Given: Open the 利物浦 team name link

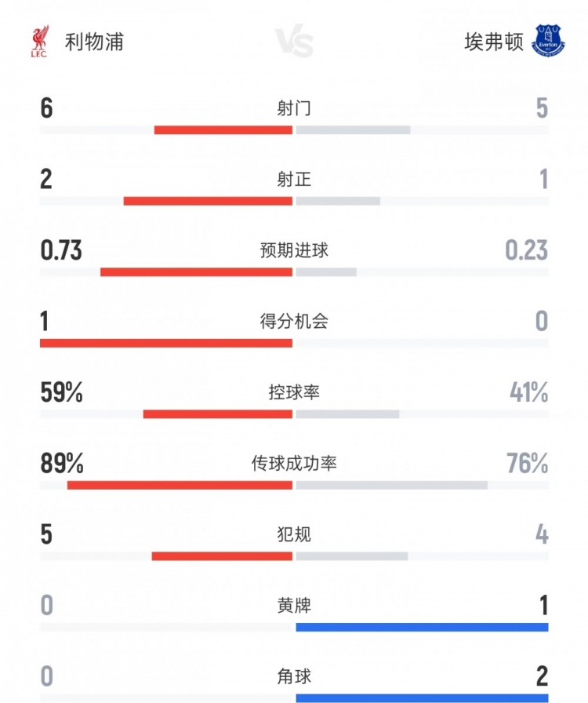Looking at the screenshot, I should click(94, 41).
